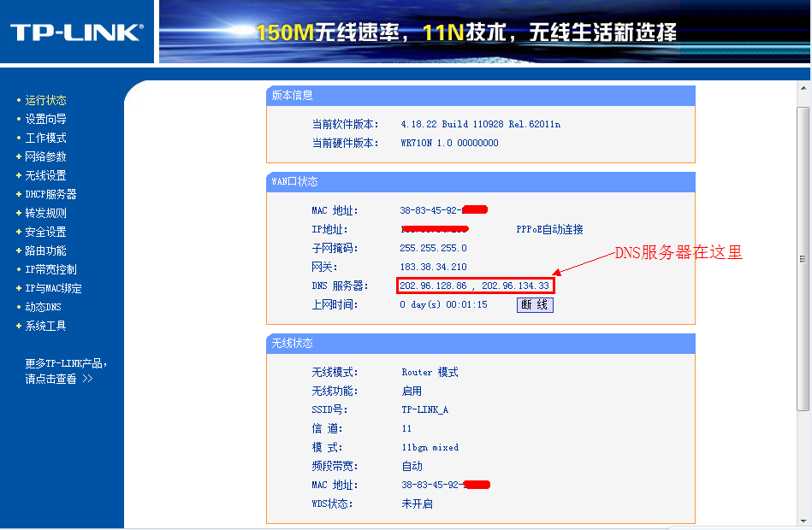The height and width of the screenshot is (530, 812).
Task: Open IP与MAC绑定 binding page
Action: tap(54, 288)
